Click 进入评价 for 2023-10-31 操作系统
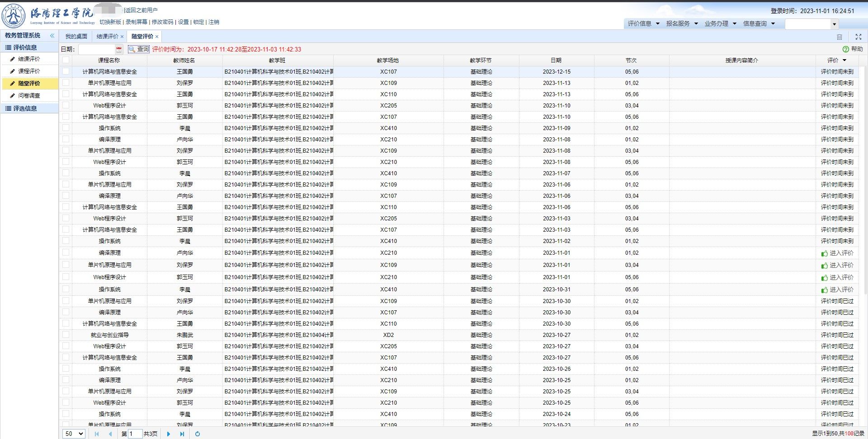Viewport: 868px width, 439px height. point(837,290)
